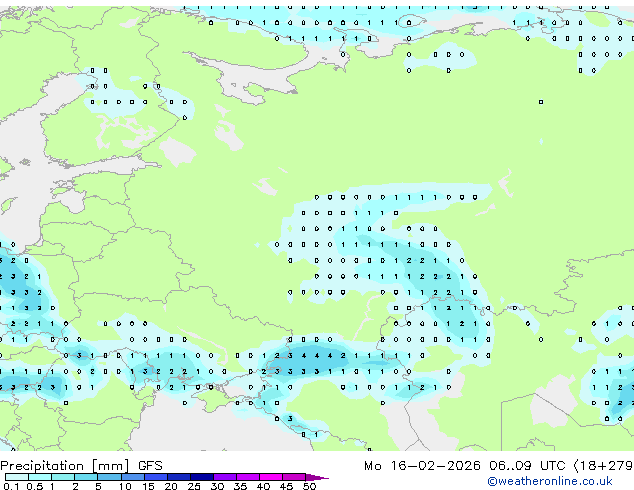This screenshot has height=490, width=634.
Task: Select the 2 to 5 mm legend swatch
Action: (x=86, y=477)
